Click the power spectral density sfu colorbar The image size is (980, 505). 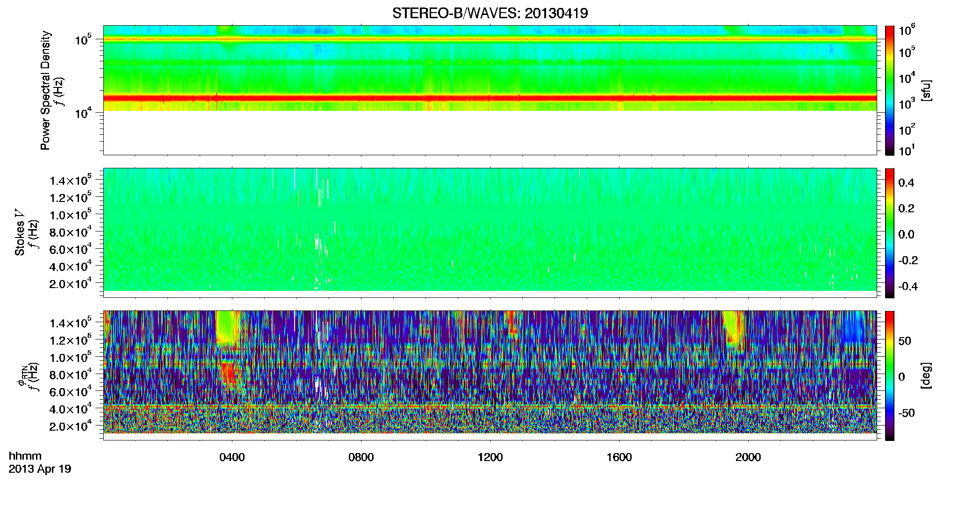tap(890, 90)
